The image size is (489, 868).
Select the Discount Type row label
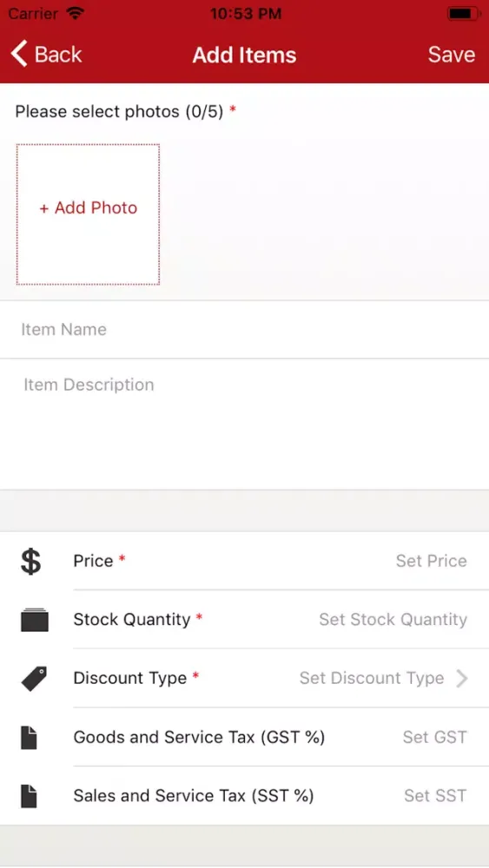(130, 678)
